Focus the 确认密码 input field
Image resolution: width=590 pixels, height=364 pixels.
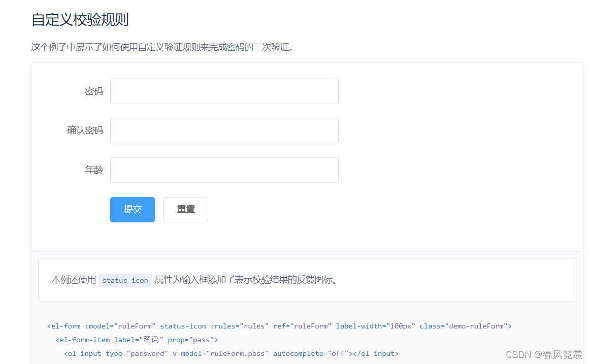point(224,130)
